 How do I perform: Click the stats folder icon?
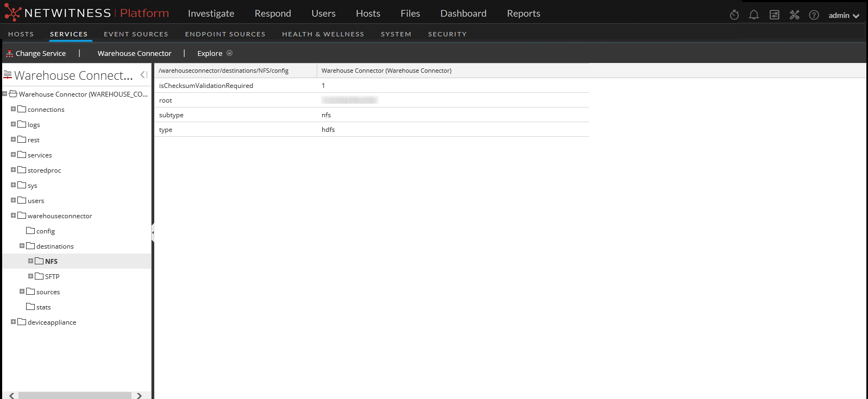click(x=30, y=307)
